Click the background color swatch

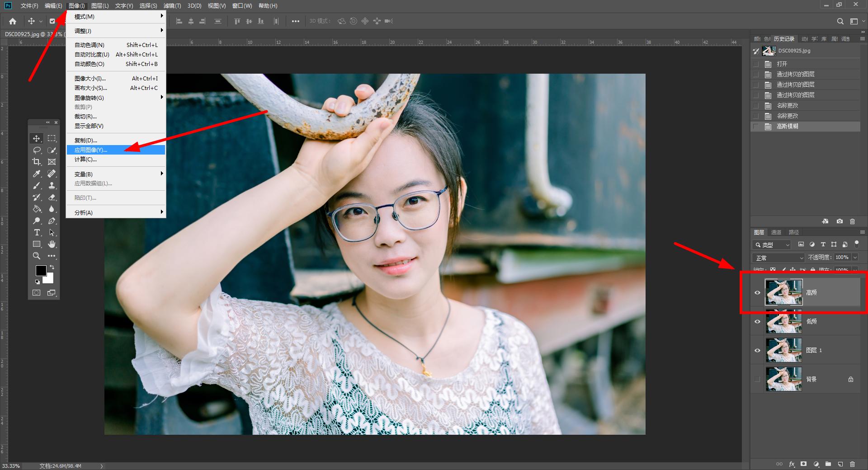(x=49, y=279)
